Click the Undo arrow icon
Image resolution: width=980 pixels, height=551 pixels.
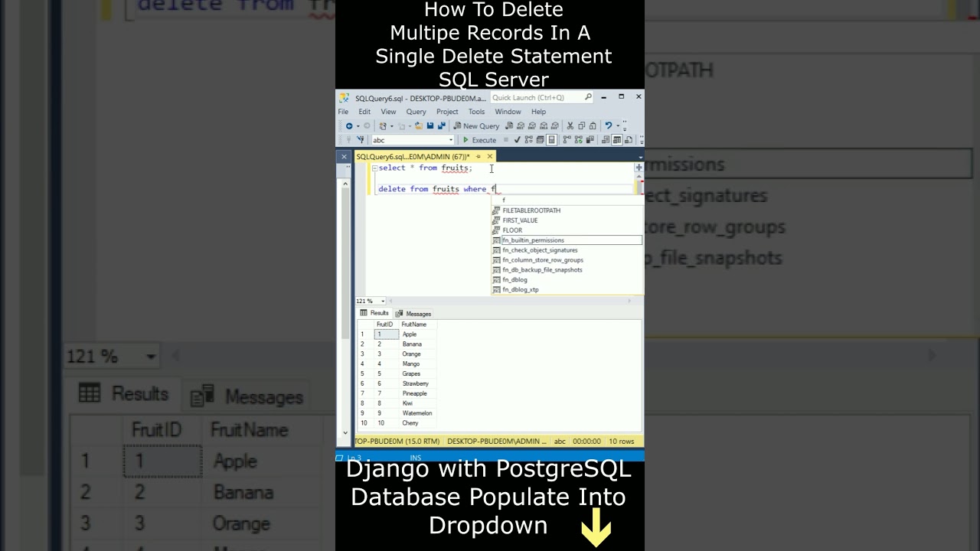point(608,126)
